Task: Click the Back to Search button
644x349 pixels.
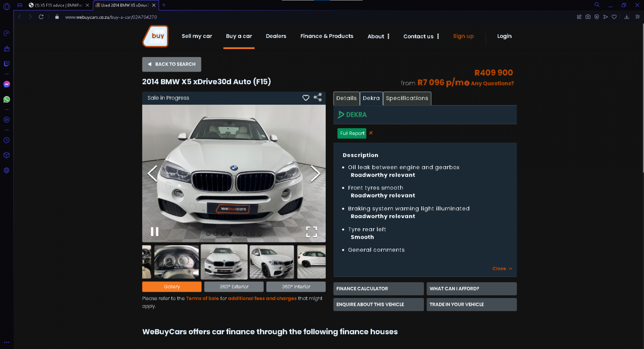Action: [x=171, y=64]
